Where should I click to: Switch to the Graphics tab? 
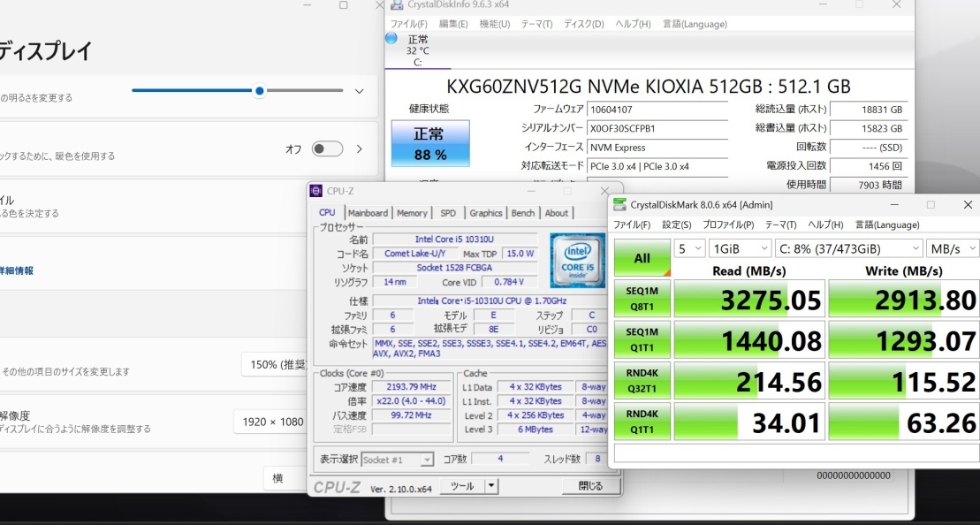(x=486, y=213)
